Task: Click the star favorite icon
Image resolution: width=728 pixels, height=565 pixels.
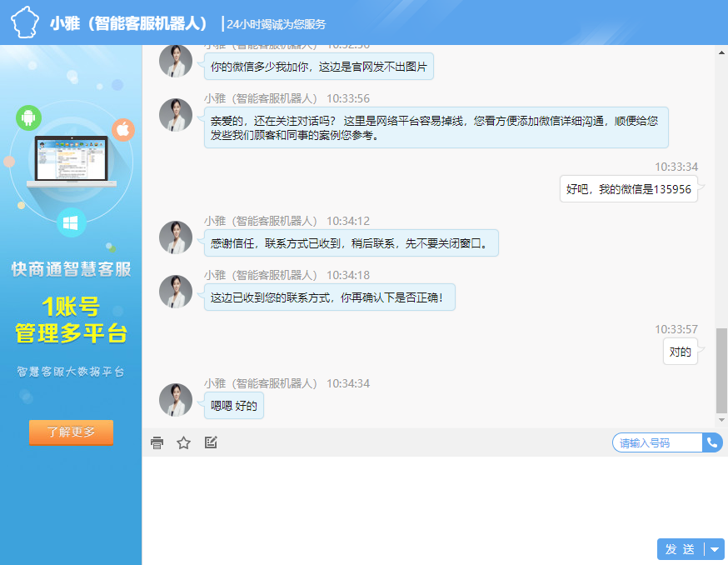Action: pyautogui.click(x=184, y=442)
